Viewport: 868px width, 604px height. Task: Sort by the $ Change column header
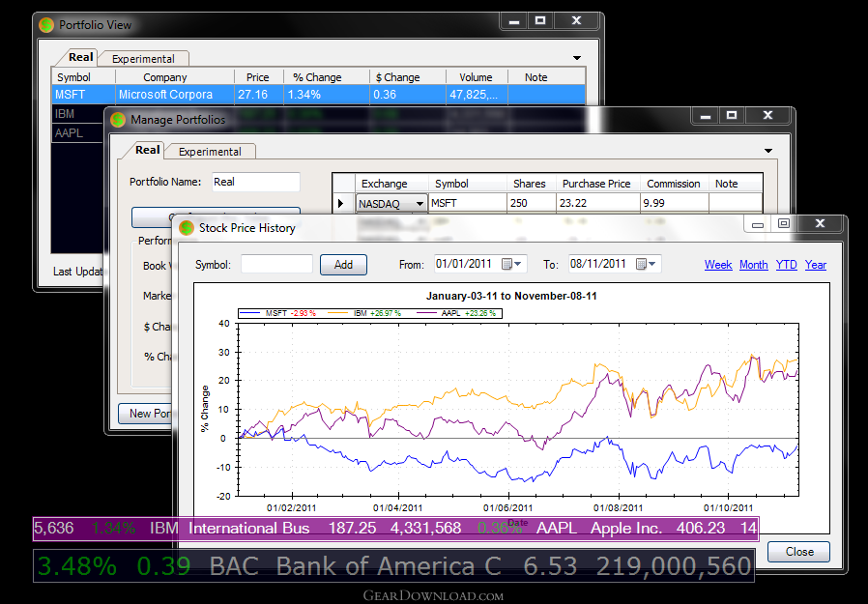click(408, 77)
